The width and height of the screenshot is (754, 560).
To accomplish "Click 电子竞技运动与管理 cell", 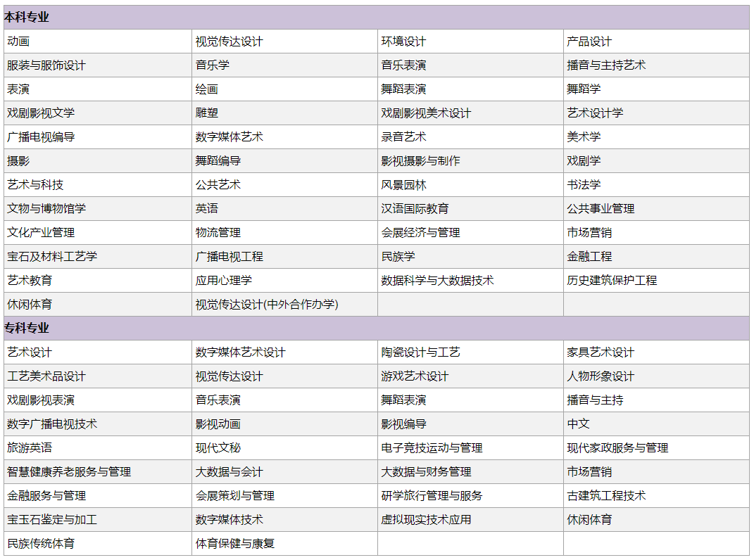I will (470, 448).
